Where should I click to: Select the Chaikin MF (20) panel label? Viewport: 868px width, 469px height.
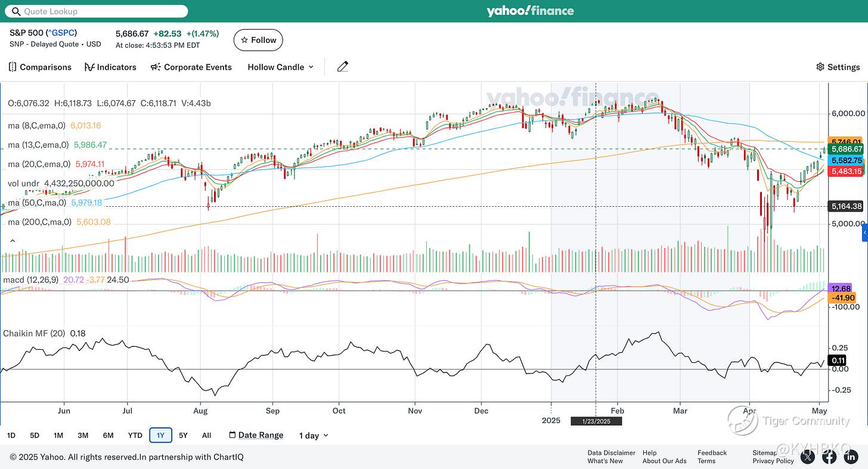(x=35, y=333)
